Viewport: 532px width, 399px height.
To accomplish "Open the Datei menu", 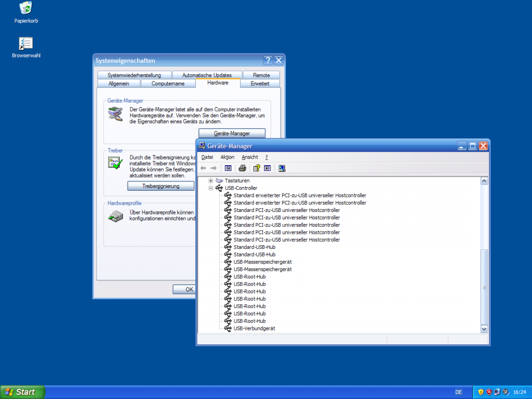I will coord(207,157).
